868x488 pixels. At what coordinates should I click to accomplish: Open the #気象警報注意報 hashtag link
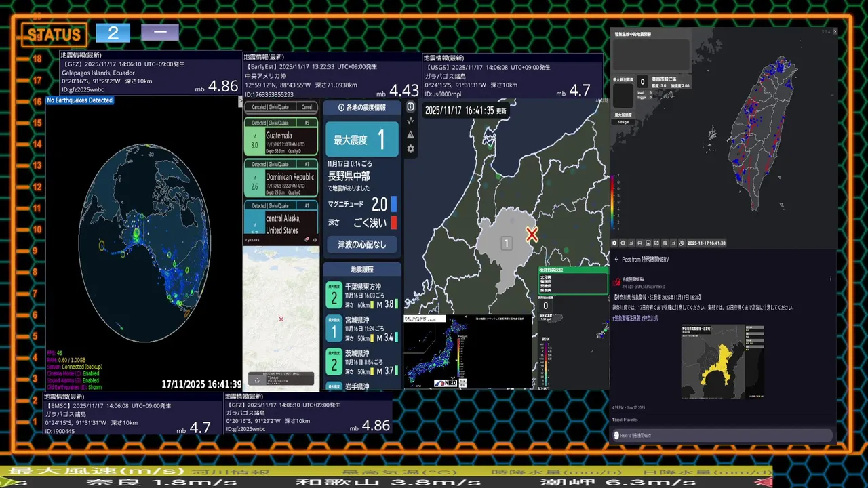627,318
